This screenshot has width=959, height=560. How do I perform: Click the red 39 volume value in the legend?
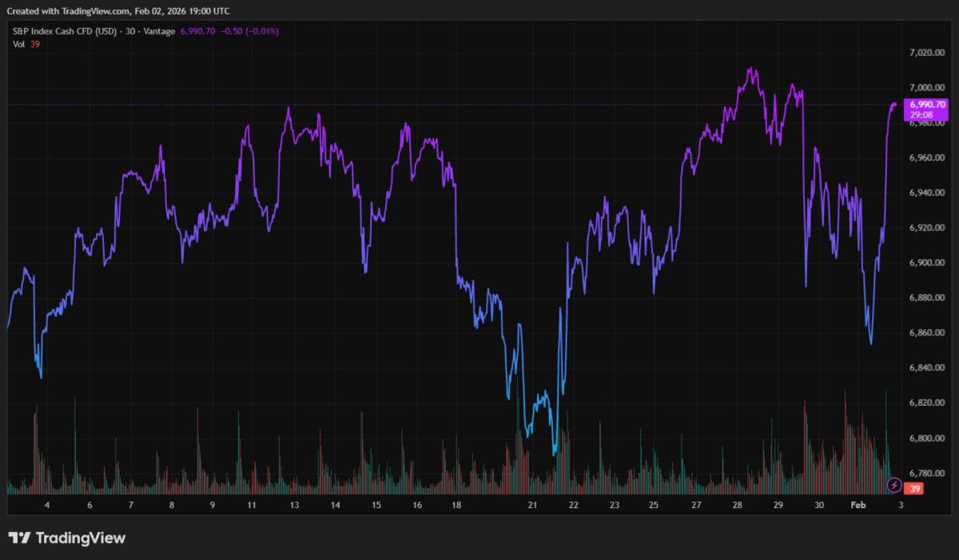click(x=34, y=44)
